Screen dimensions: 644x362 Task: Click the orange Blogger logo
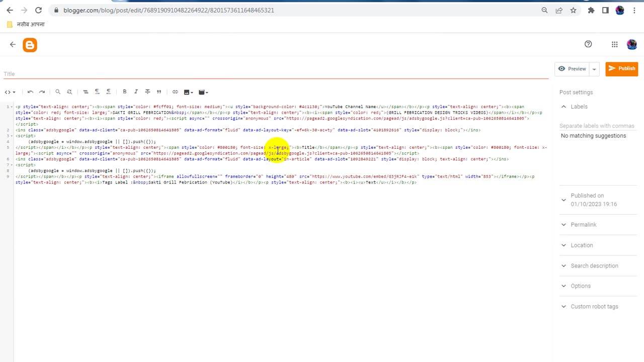point(30,45)
